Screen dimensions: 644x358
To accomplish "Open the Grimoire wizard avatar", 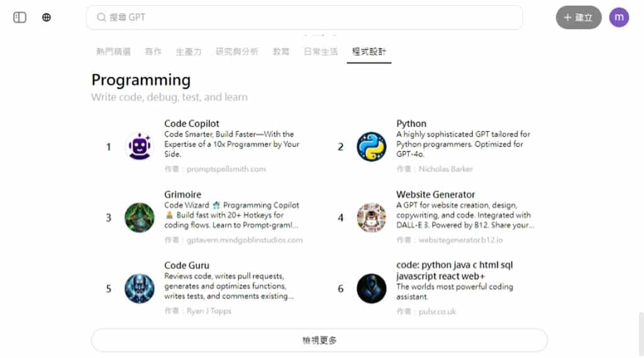I will pyautogui.click(x=140, y=218).
